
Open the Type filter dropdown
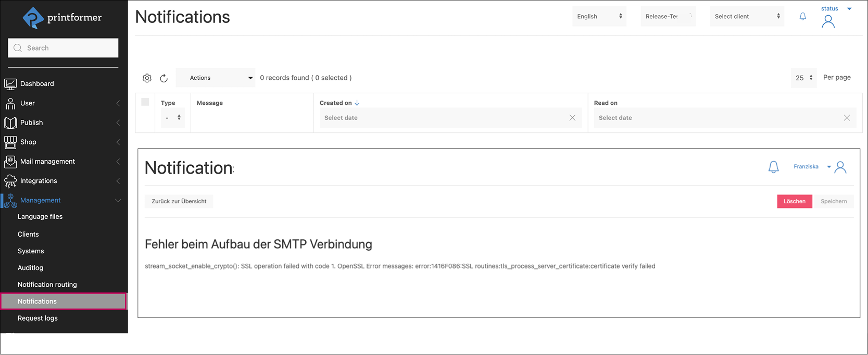(x=173, y=118)
